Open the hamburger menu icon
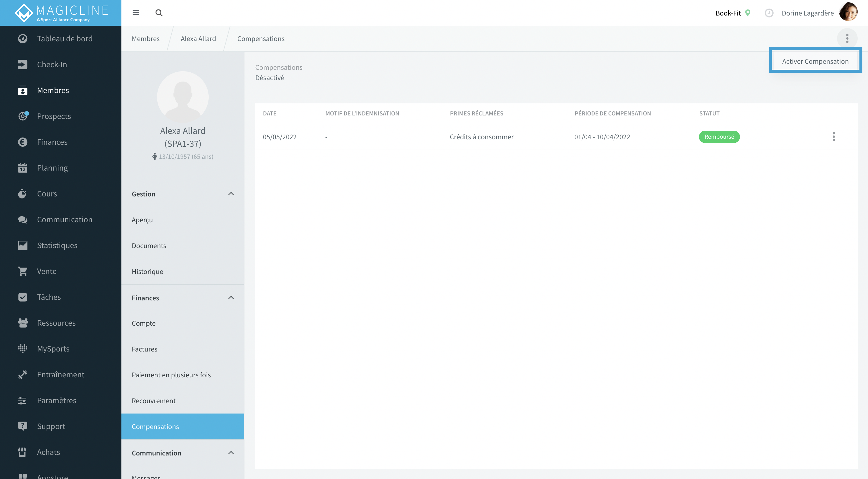This screenshot has width=868, height=479. coord(136,13)
